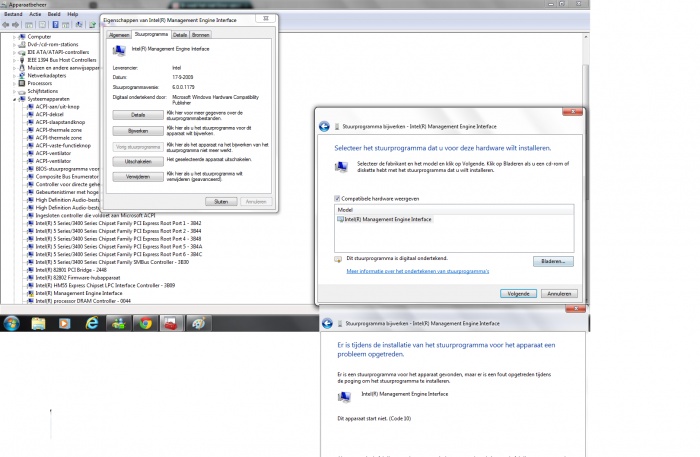The image size is (700, 457).
Task: Select Intel(R) 82801 PCI Bridge - 2448
Action: 71,270
